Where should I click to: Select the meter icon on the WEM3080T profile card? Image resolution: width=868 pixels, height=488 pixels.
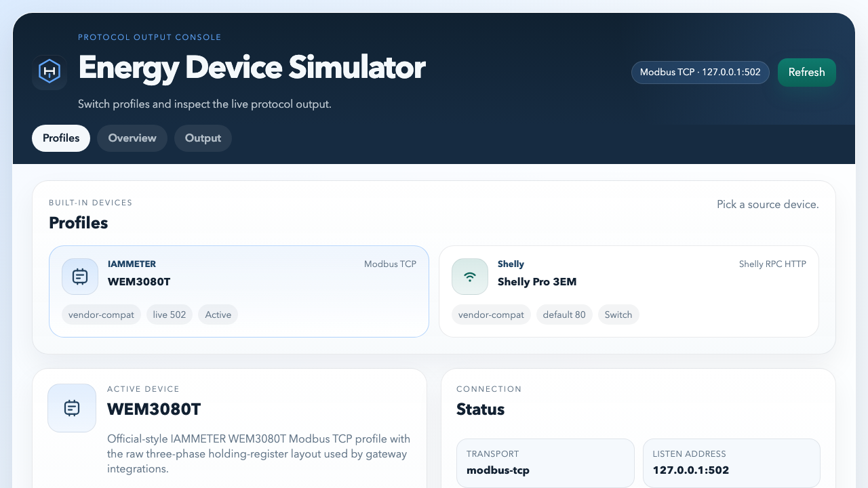click(79, 276)
